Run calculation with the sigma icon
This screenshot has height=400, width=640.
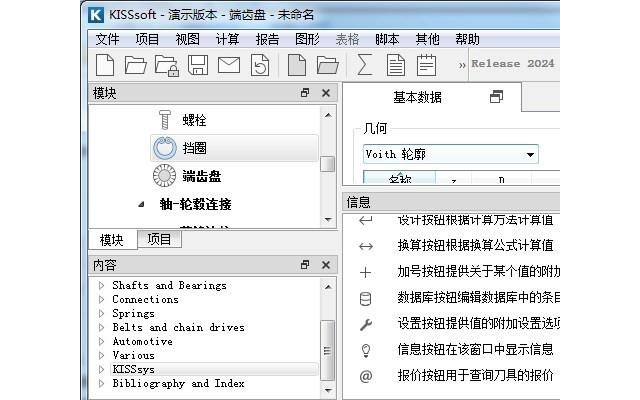[x=364, y=65]
